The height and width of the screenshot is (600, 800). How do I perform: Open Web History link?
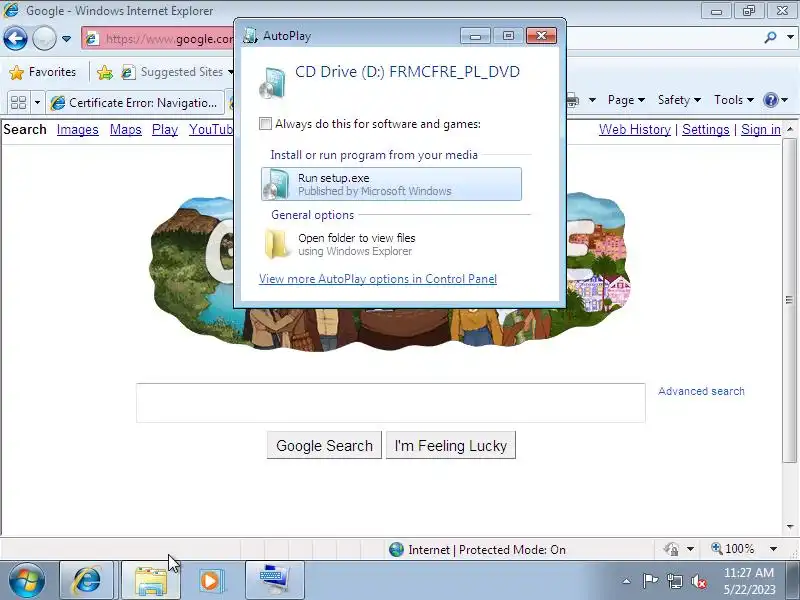tap(635, 130)
